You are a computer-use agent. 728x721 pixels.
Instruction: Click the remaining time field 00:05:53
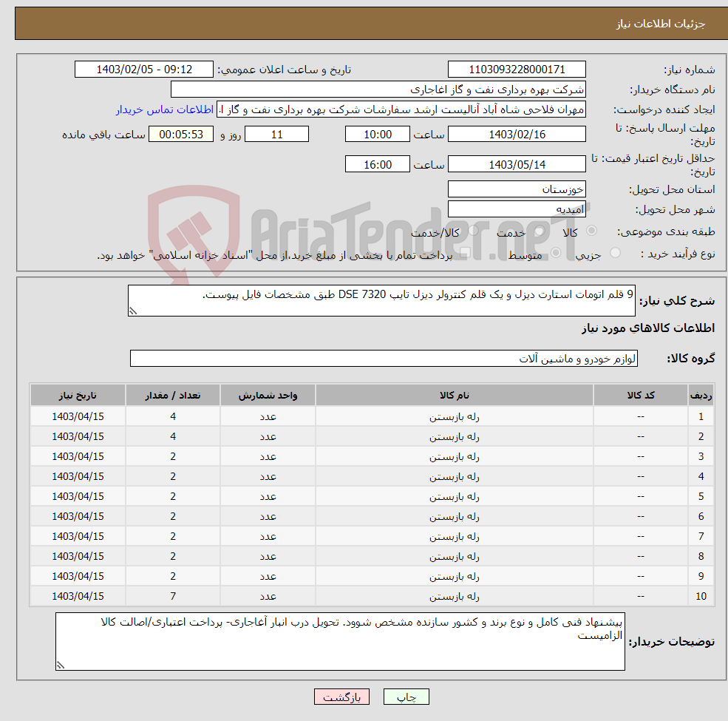[181, 135]
